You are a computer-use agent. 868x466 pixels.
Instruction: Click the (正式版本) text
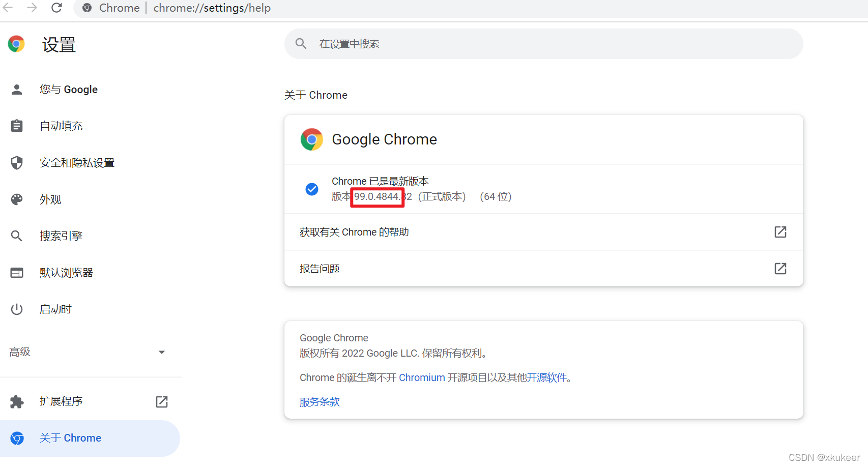pos(442,197)
